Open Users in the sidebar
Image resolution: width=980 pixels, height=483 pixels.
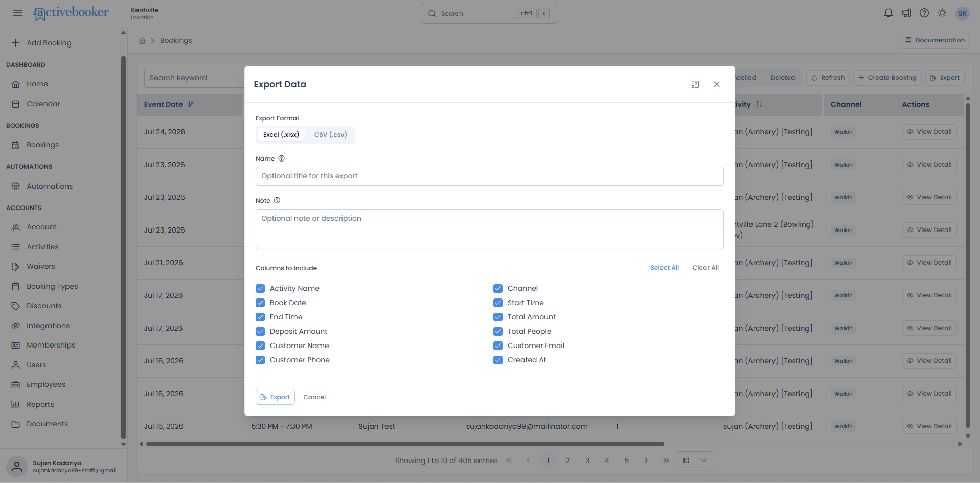point(36,365)
